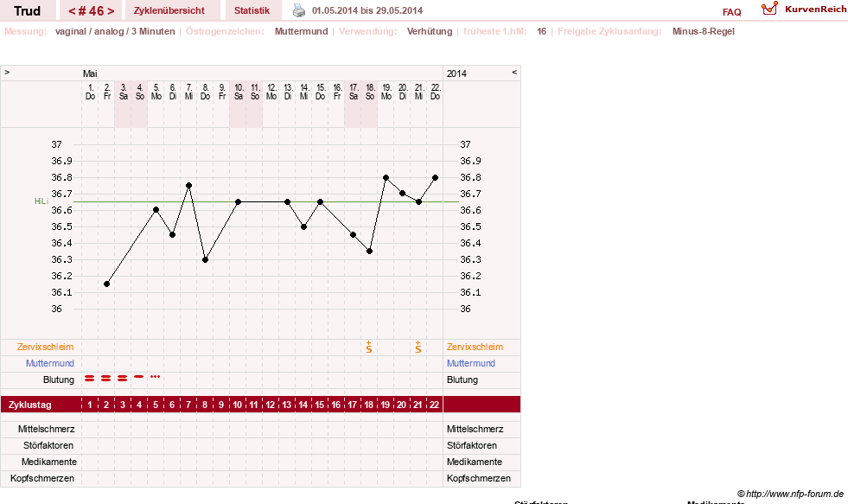Viewport: 848px width, 504px height.
Task: Open the KurvenReich logo icon
Action: (769, 9)
